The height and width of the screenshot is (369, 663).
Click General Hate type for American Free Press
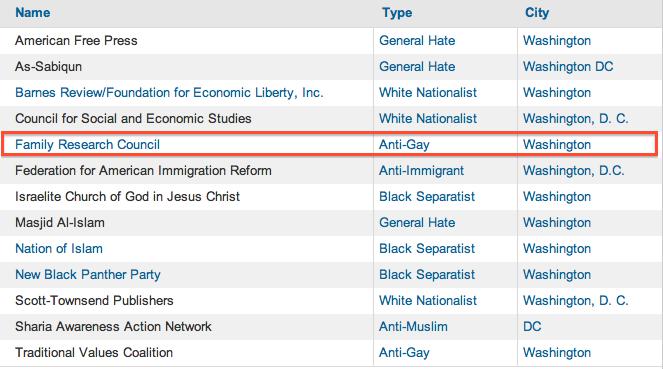(x=417, y=41)
